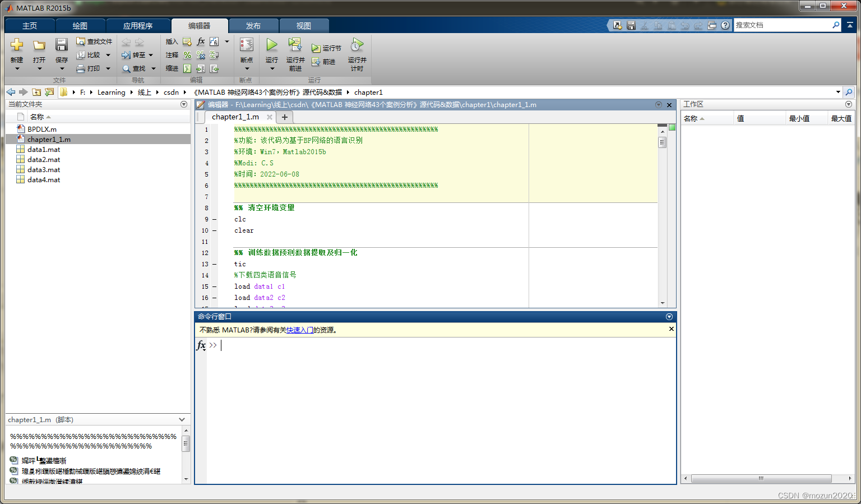Toggle breakpoint dash on line 15
Viewport: 861px width, 504px height.
click(214, 286)
